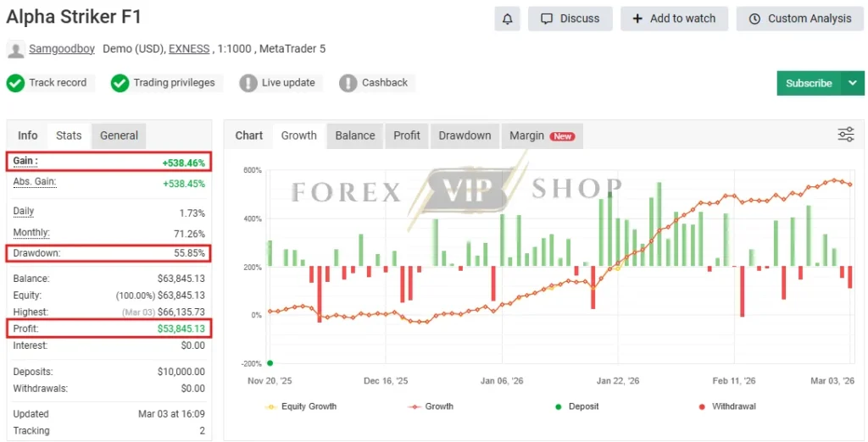Viewport: 868px width, 442px height.
Task: Click the green deposit marker on chart
Action: click(270, 363)
